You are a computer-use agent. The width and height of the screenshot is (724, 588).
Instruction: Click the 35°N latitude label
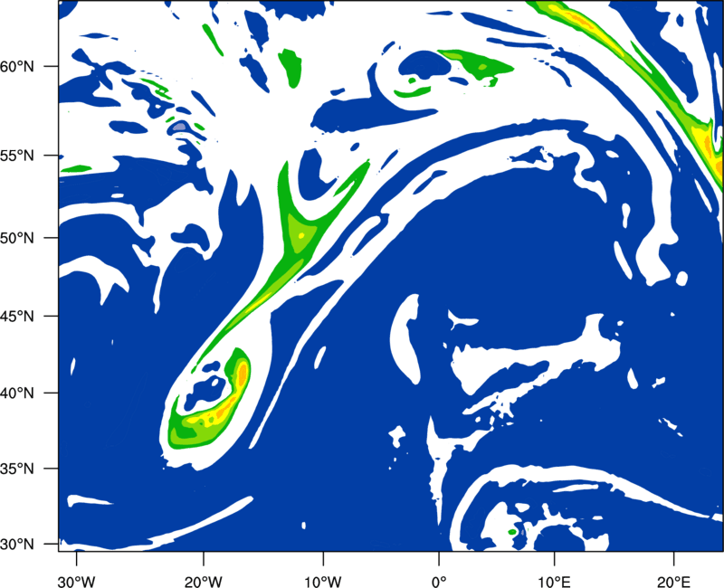click(x=17, y=469)
